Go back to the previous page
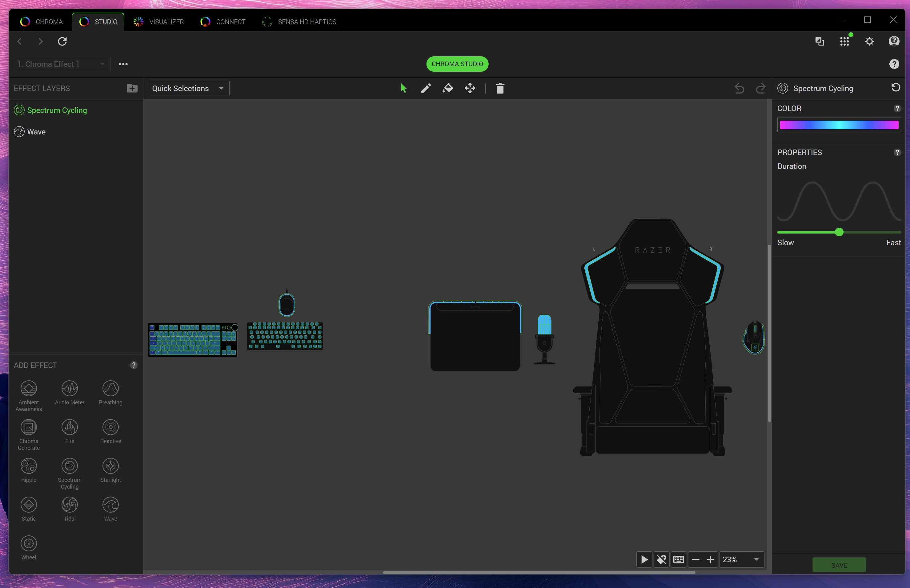Screen dimensions: 910x588 coord(19,41)
